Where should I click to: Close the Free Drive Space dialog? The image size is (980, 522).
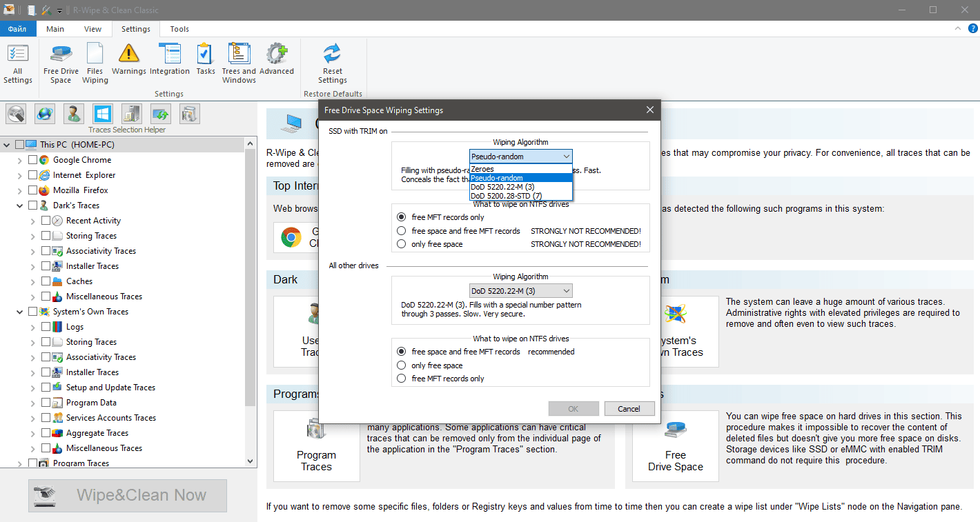[649, 110]
